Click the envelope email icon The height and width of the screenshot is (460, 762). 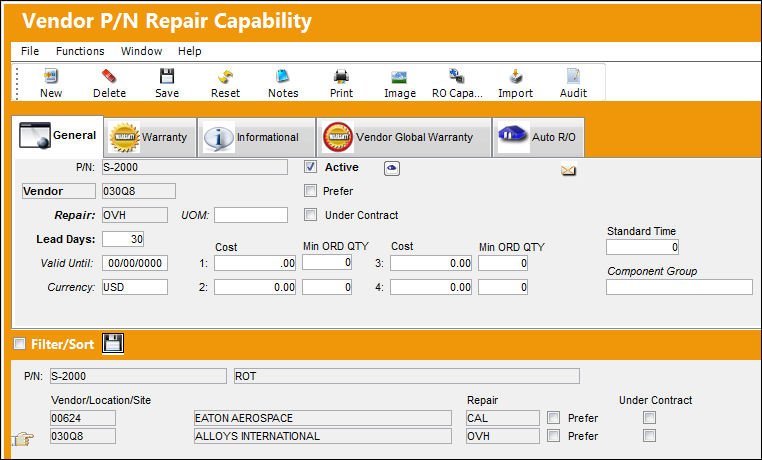click(568, 170)
